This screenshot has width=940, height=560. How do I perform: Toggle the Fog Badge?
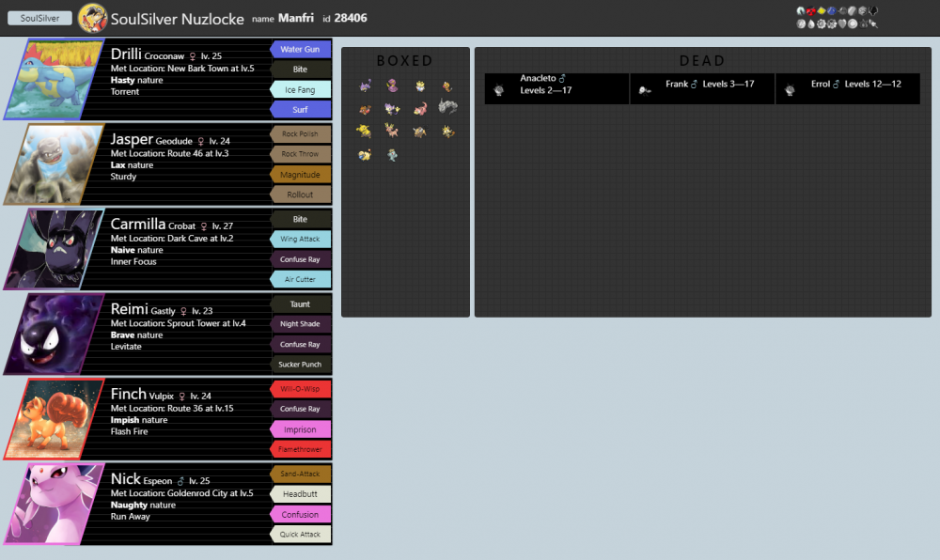(x=832, y=10)
